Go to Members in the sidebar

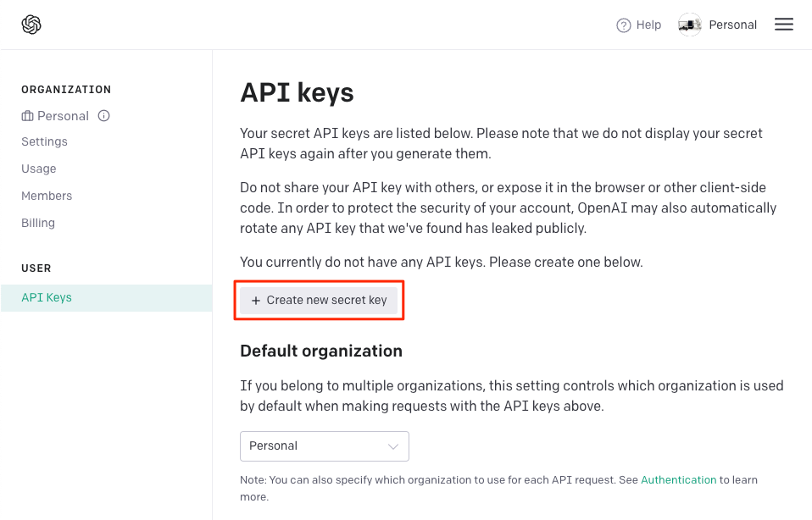[47, 196]
